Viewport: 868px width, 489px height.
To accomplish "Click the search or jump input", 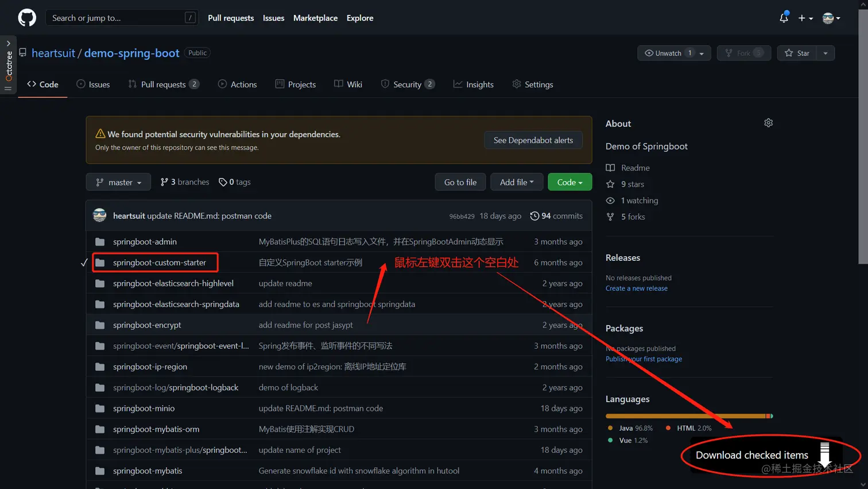I will pyautogui.click(x=122, y=18).
